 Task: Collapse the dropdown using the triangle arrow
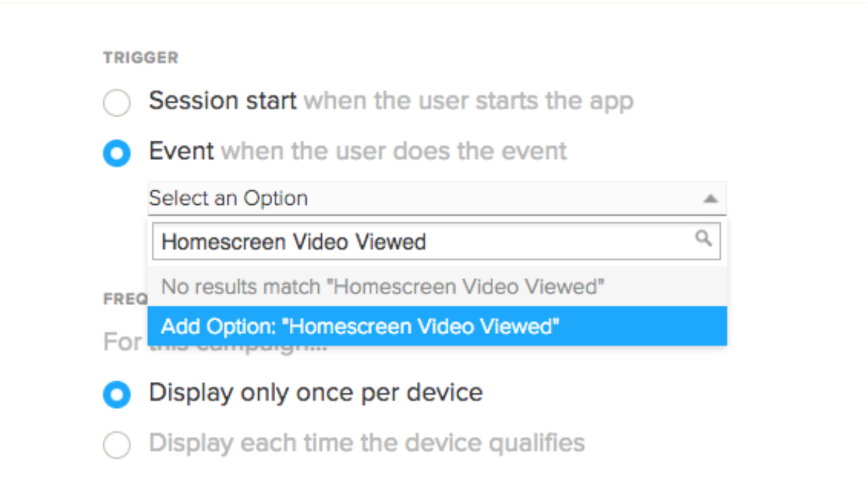pos(710,199)
